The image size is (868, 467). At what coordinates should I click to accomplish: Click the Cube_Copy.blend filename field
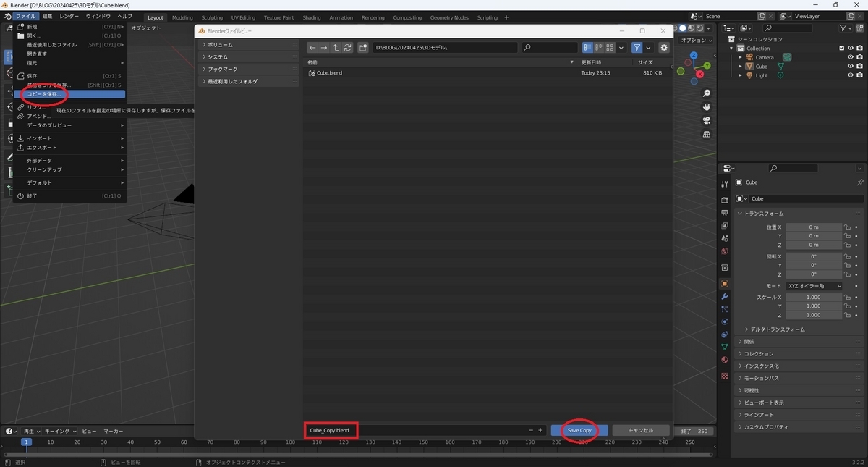[416, 430]
